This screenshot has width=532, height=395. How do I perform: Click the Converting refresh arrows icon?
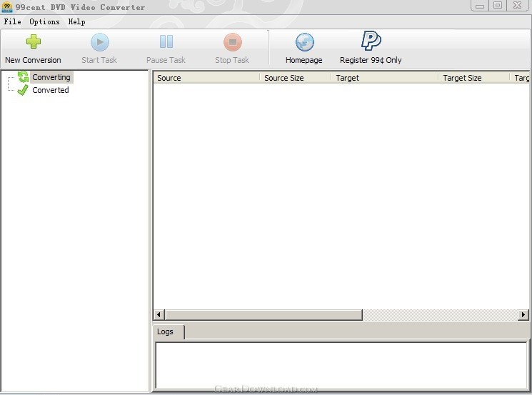click(23, 77)
